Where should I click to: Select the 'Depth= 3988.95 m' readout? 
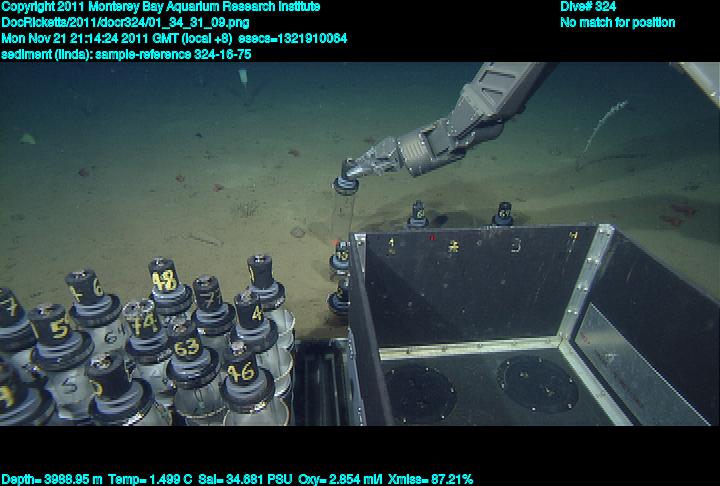pyautogui.click(x=51, y=480)
